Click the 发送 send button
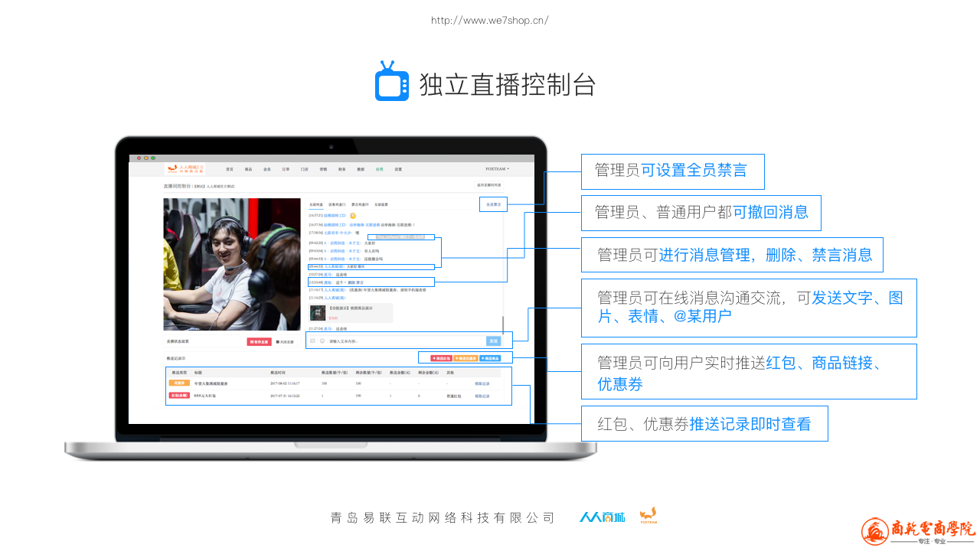The image size is (980, 551). click(x=494, y=341)
